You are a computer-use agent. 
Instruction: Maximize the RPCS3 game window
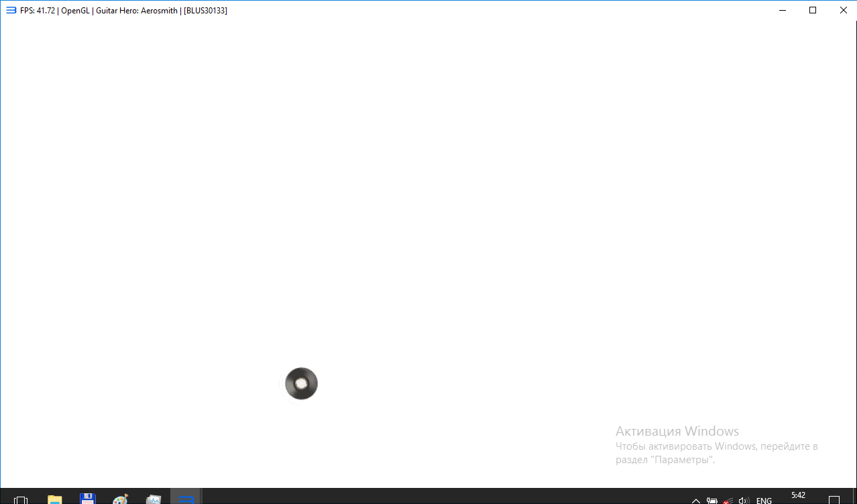pos(813,10)
